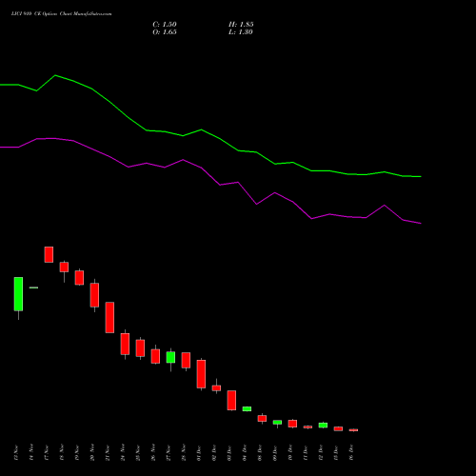Click the green candle for 27 Nov
The height and width of the screenshot is (476, 476).
pyautogui.click(x=170, y=357)
